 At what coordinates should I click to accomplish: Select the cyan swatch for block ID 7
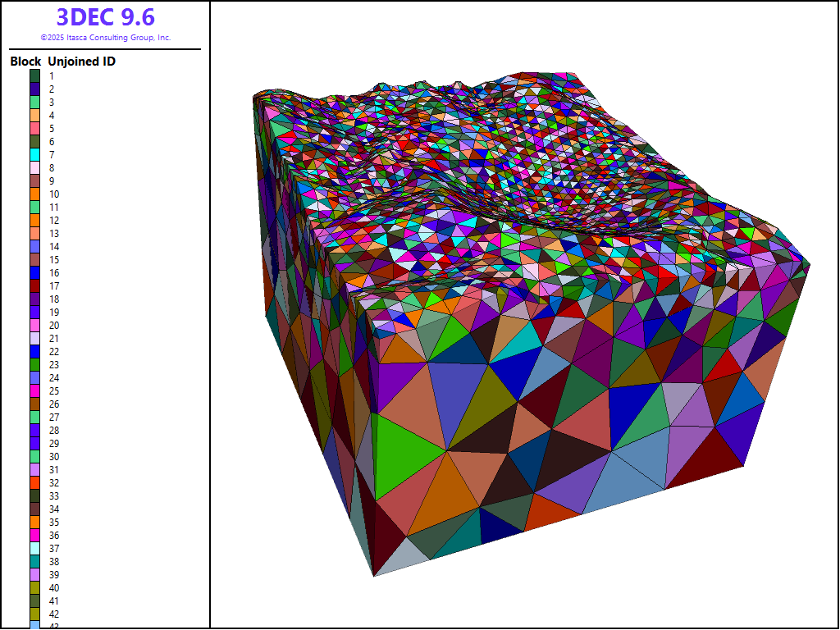pos(35,154)
